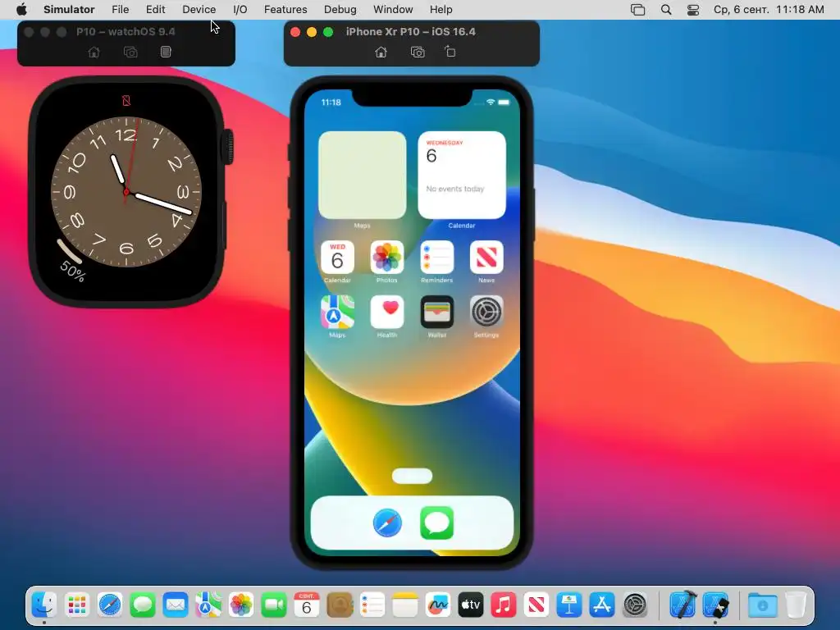
Task: Open the Health app on the iPhone
Action: [387, 312]
